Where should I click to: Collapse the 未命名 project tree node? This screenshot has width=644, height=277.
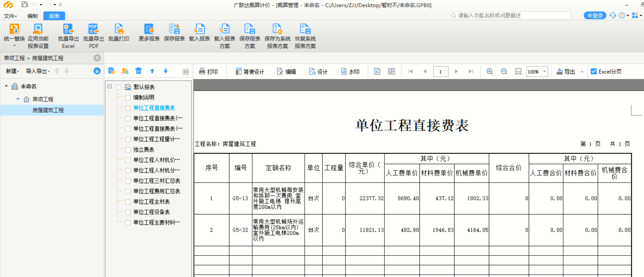coord(6,86)
